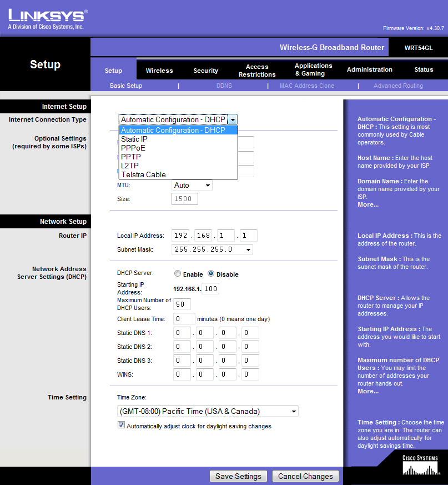Image resolution: width=448 pixels, height=485 pixels.
Task: Click the Cisco Systems logo
Action: pyautogui.click(x=420, y=464)
